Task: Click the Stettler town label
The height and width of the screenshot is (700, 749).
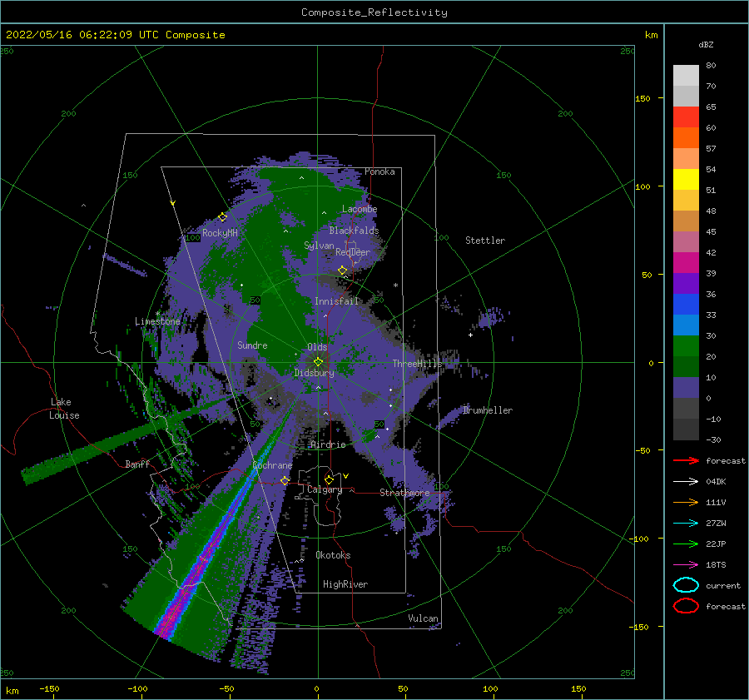Action: pos(485,241)
